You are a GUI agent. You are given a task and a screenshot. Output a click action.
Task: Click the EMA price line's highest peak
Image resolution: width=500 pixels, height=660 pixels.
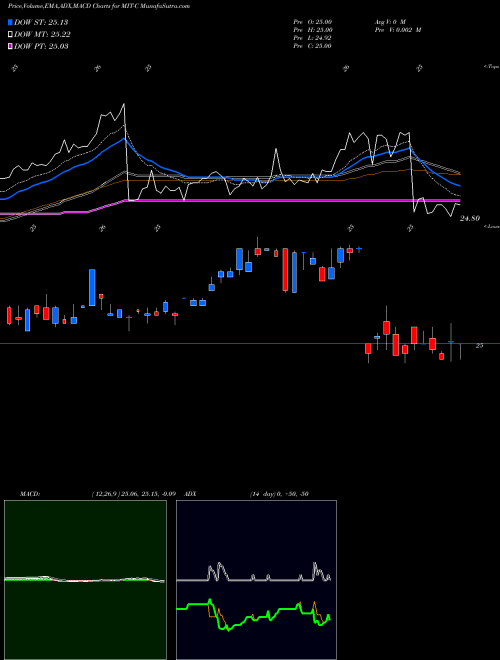coord(124,104)
